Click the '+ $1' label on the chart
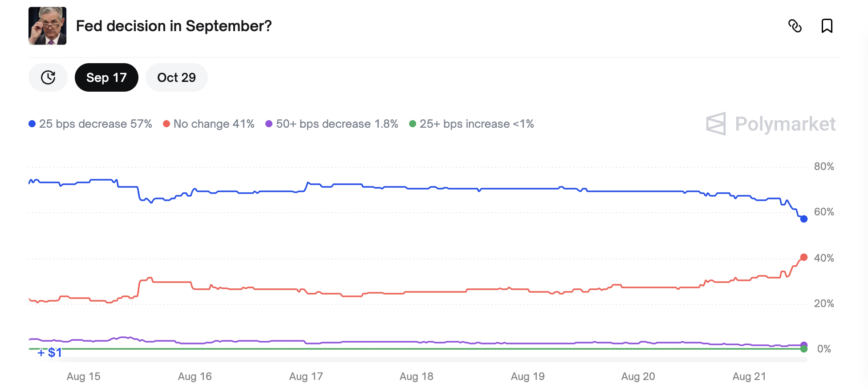The image size is (868, 388). (x=49, y=352)
